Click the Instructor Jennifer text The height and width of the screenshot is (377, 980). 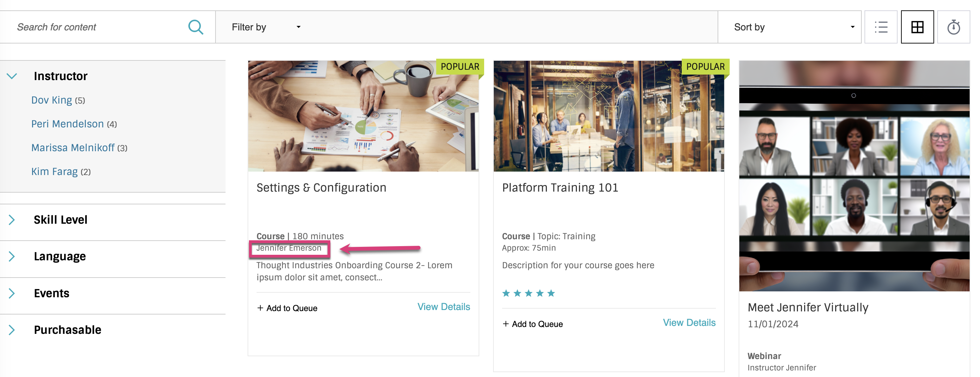point(781,367)
